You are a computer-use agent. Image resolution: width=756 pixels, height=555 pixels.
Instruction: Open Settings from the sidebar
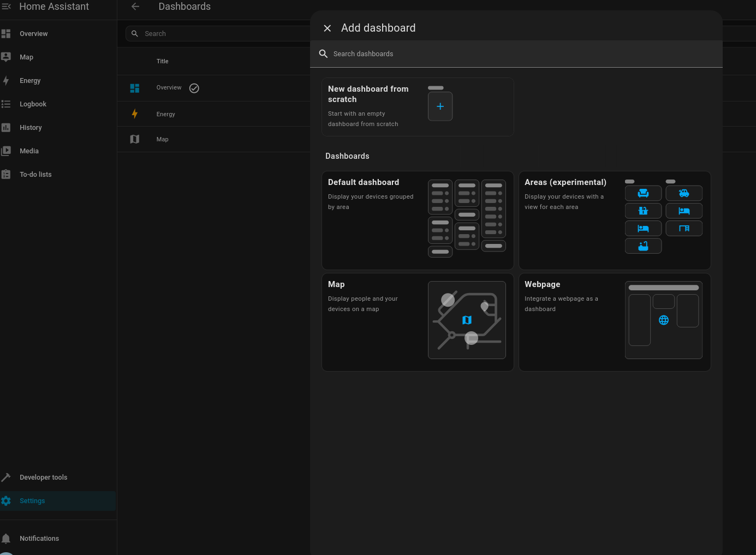[x=58, y=501]
